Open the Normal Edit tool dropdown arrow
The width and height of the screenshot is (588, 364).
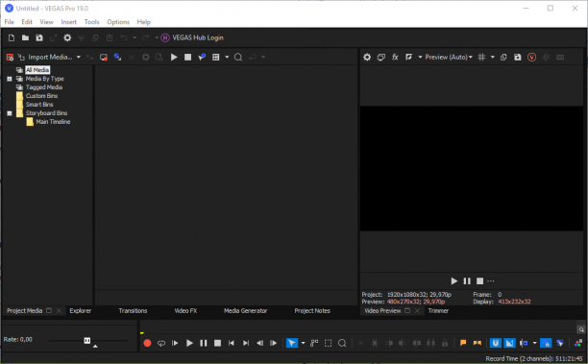[x=303, y=343]
